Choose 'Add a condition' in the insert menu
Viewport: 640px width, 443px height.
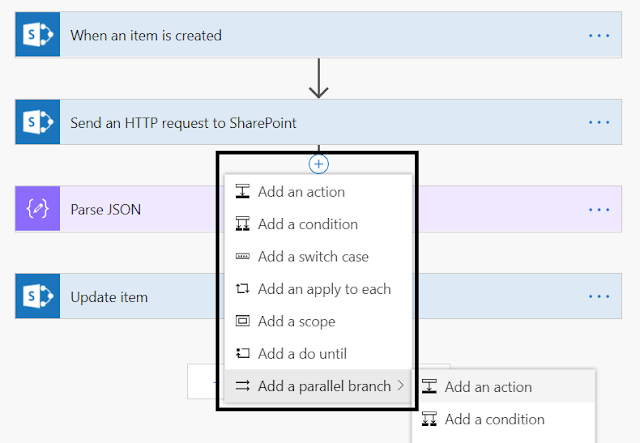tap(307, 224)
